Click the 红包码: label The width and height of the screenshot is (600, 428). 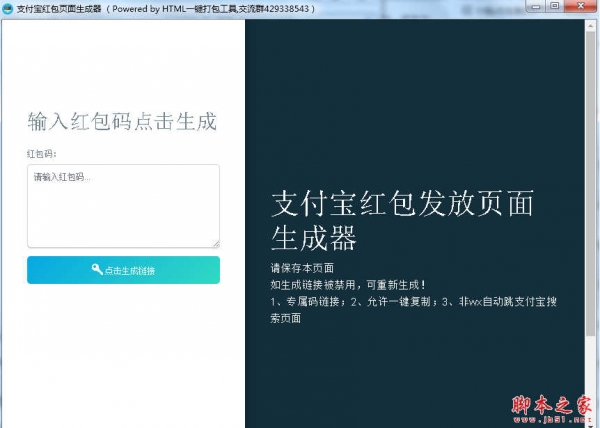pyautogui.click(x=42, y=154)
